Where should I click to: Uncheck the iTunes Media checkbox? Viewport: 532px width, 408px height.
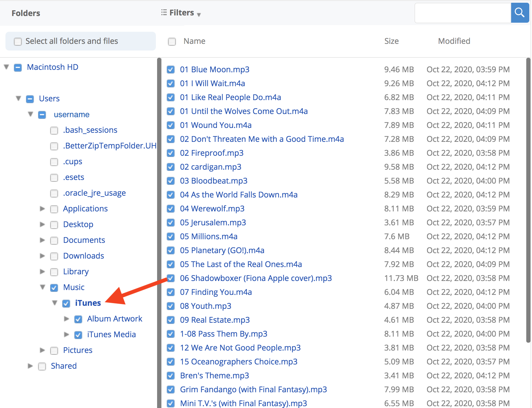(78, 335)
